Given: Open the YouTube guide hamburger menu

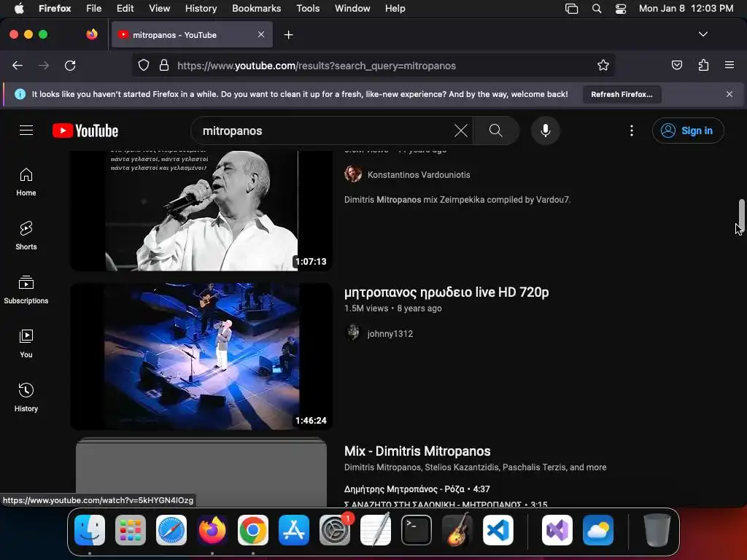Looking at the screenshot, I should tap(26, 131).
